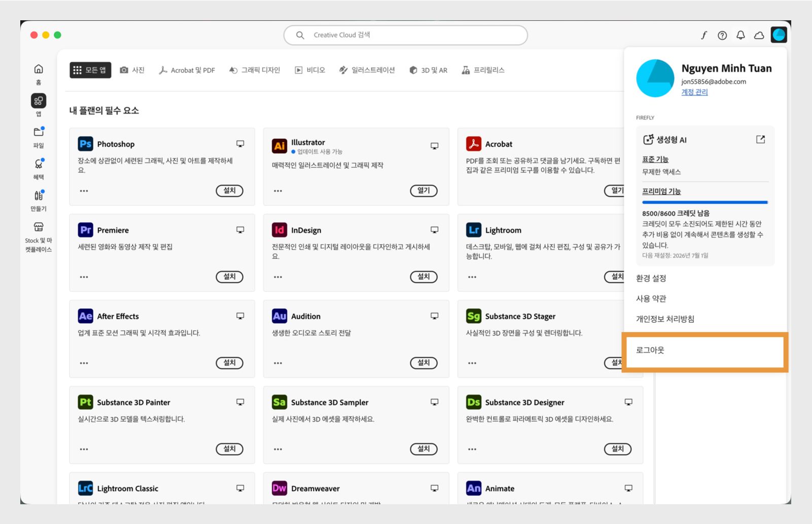Open more options on Lightroom card

(472, 277)
